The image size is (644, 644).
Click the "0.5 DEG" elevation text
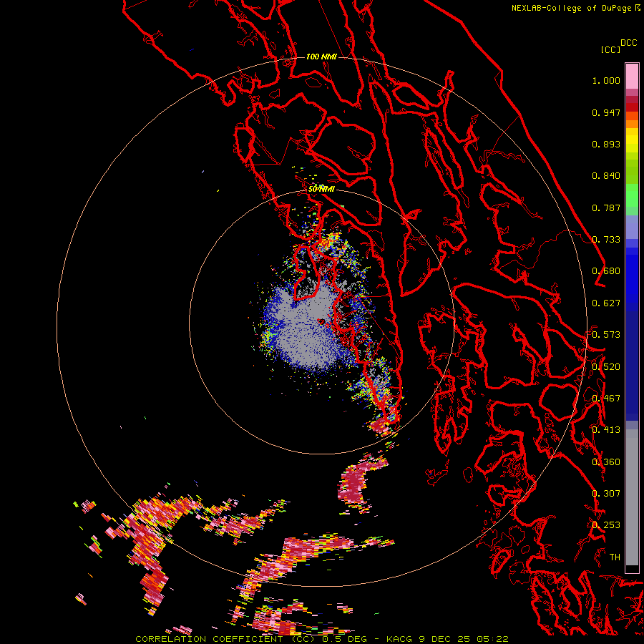(x=344, y=639)
